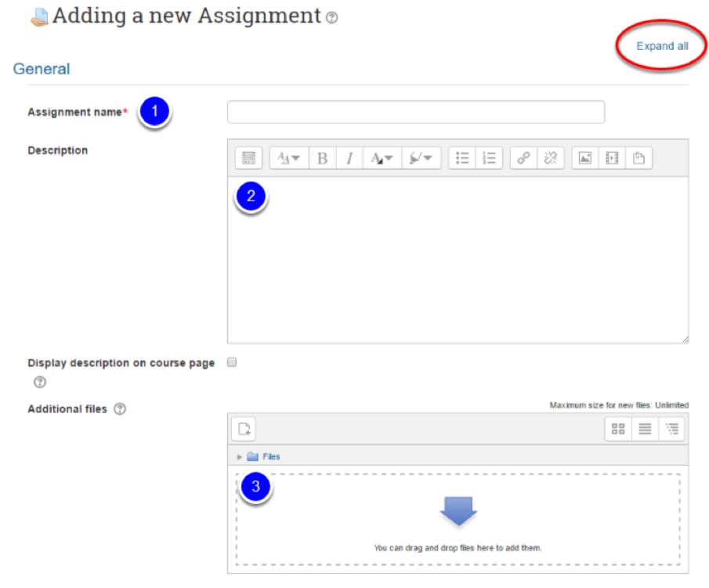Switch file display to tree view

click(x=671, y=427)
